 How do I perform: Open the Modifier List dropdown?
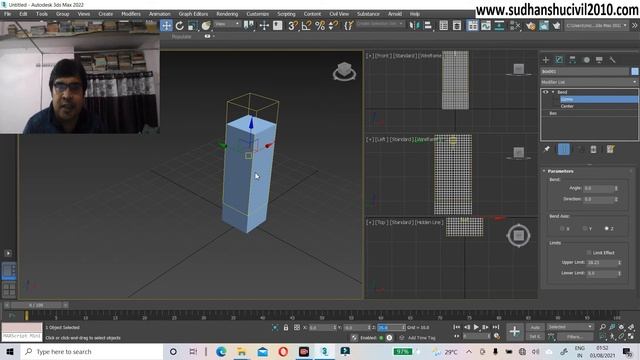click(589, 82)
